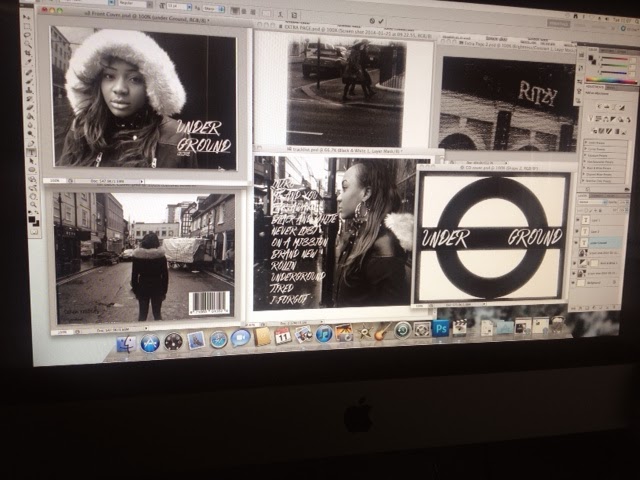Image resolution: width=640 pixels, height=480 pixels.
Task: Commit the current text edit checkmark
Action: [381, 21]
